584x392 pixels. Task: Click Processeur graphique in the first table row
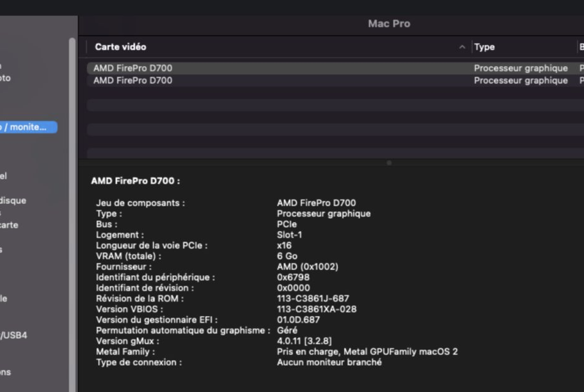(x=520, y=68)
